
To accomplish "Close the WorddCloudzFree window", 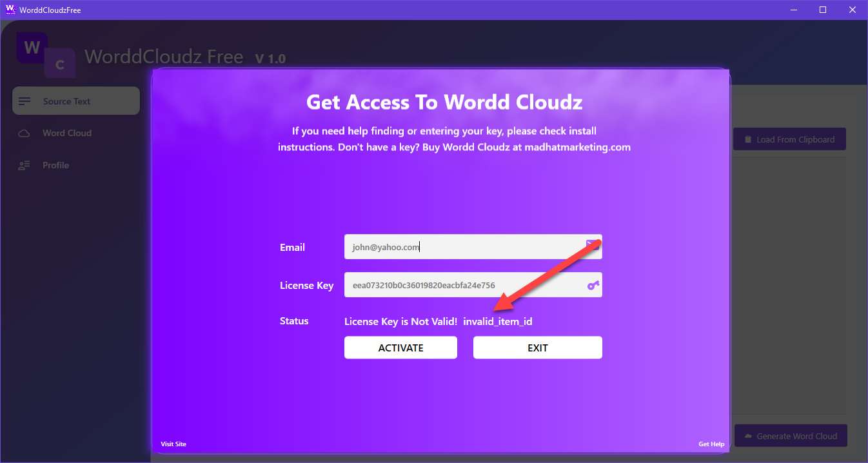I will tap(852, 10).
